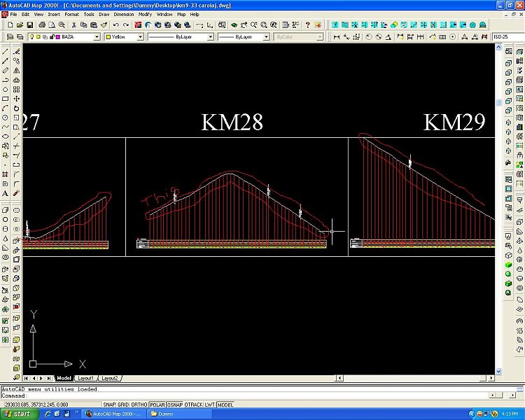Open the Format menu
This screenshot has width=525, height=420.
coord(71,15)
